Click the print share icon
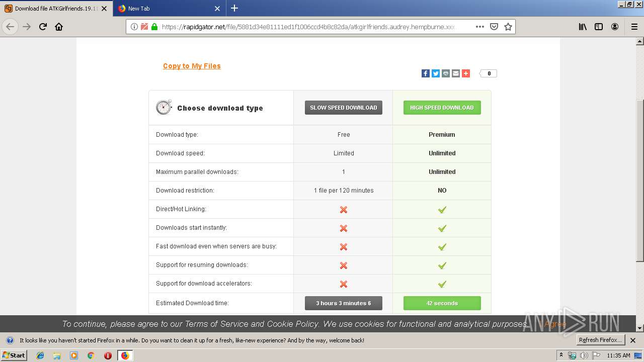The width and height of the screenshot is (644, 362). 446,73
